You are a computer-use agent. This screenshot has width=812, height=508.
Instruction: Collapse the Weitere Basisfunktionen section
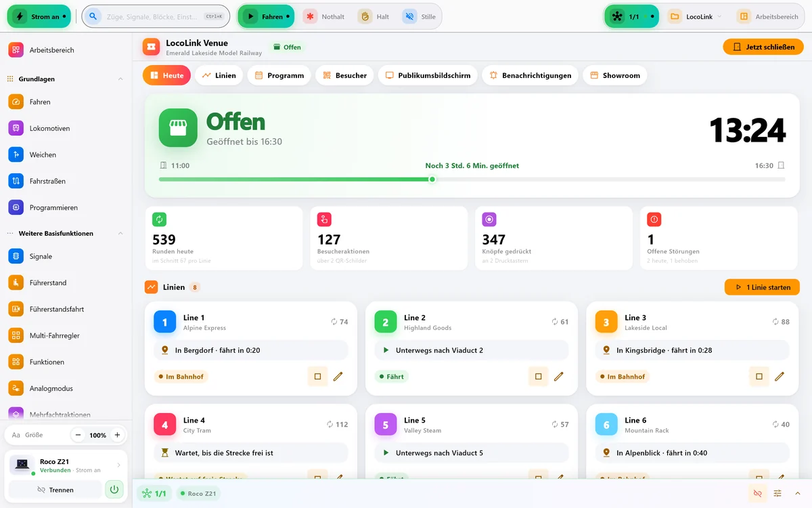point(120,234)
